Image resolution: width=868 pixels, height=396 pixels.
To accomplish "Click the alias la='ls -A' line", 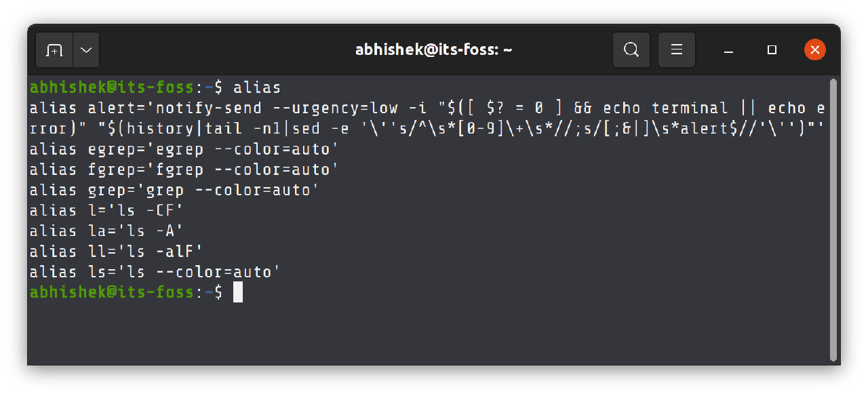I will pyautogui.click(x=106, y=231).
